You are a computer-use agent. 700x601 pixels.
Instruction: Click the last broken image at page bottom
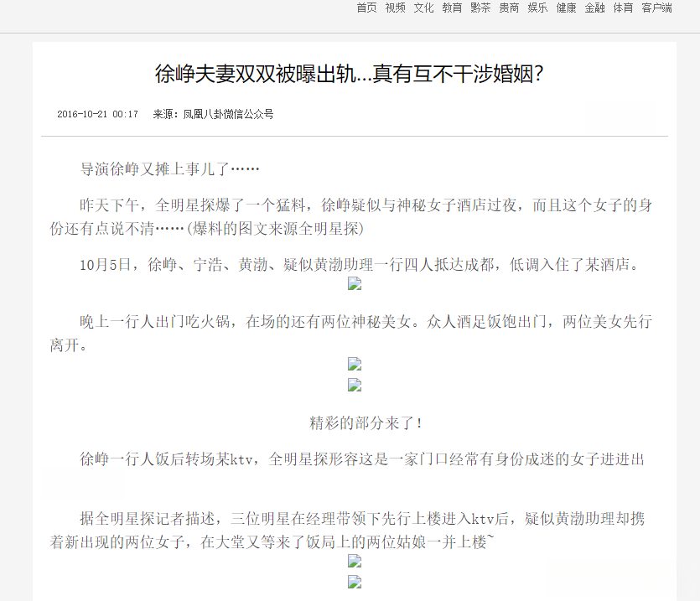tap(355, 582)
